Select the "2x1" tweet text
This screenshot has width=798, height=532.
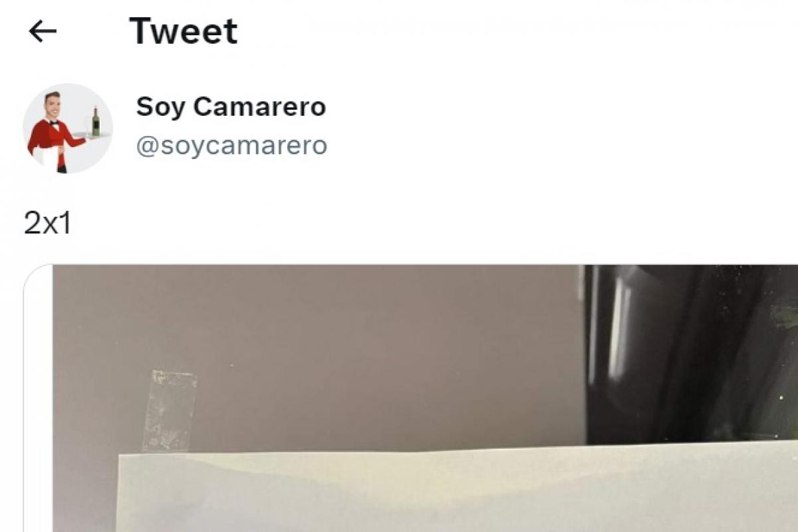point(47,224)
